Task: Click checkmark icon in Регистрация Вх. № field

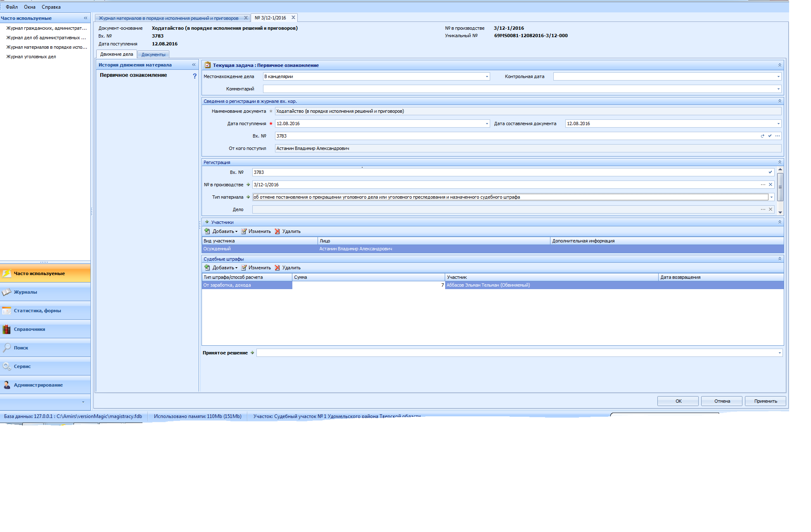Action: pyautogui.click(x=770, y=172)
